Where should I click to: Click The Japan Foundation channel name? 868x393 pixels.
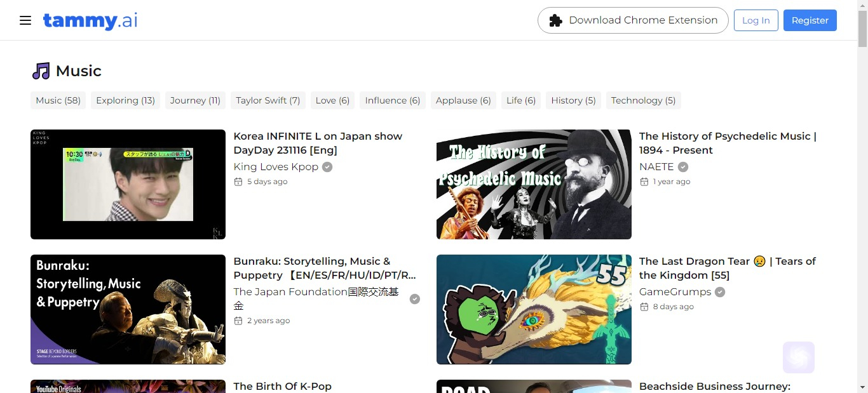coord(316,298)
